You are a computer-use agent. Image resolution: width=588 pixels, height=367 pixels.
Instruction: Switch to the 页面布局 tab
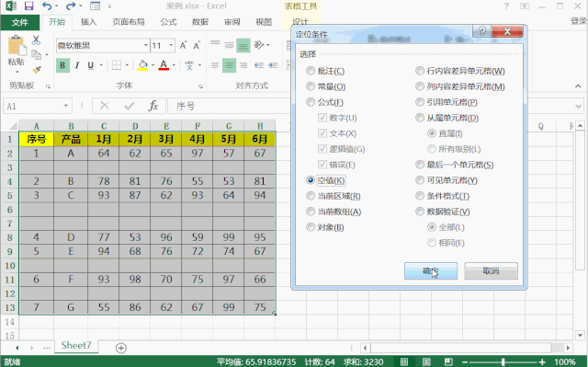tap(129, 22)
